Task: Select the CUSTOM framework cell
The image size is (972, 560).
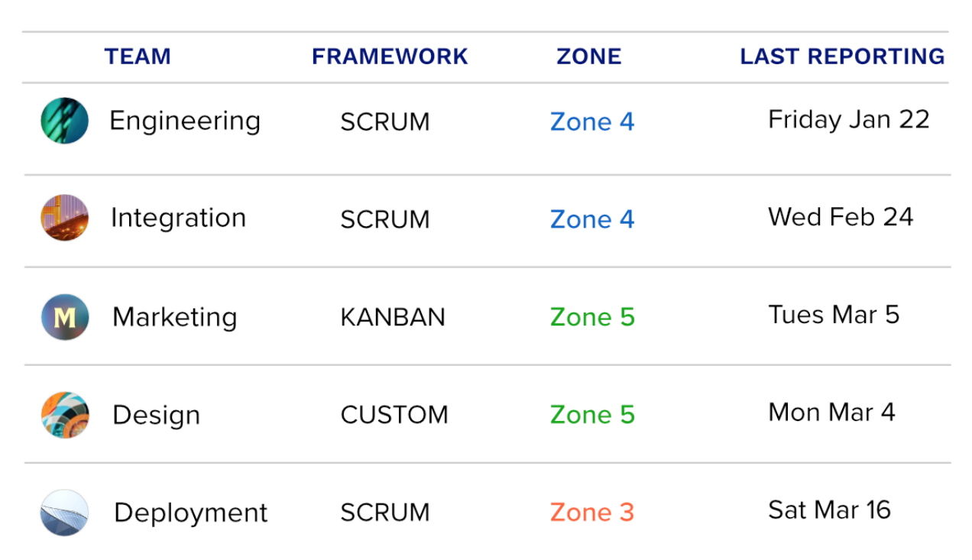Action: tap(394, 415)
